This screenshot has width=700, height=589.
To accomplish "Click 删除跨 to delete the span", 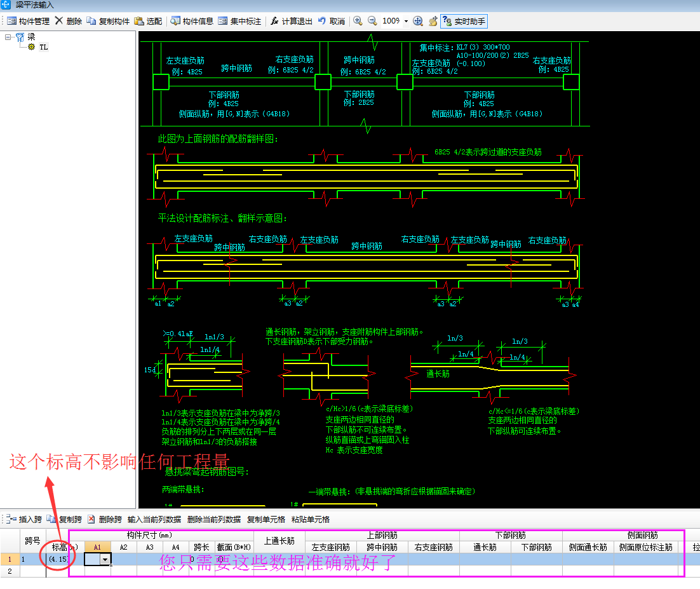I will tap(104, 519).
